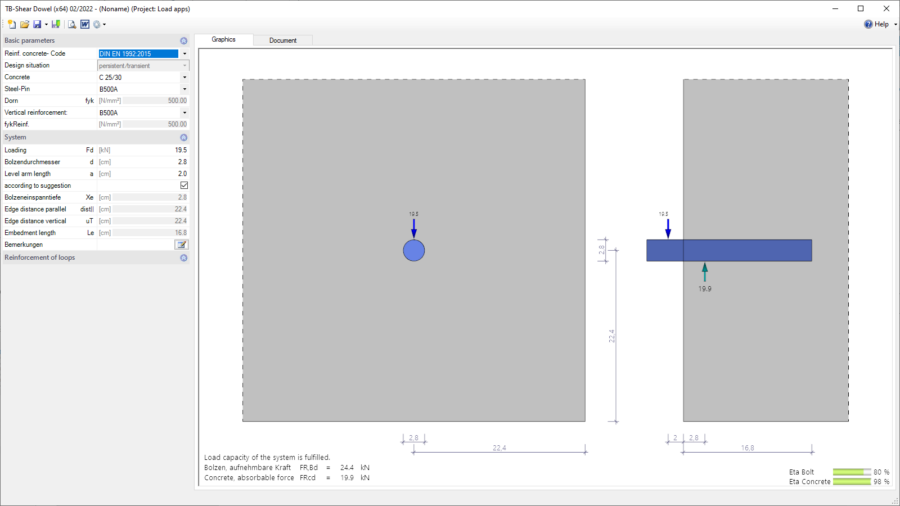Click the save-as icon with green marker
The width and height of the screenshot is (900, 506).
[x=56, y=24]
